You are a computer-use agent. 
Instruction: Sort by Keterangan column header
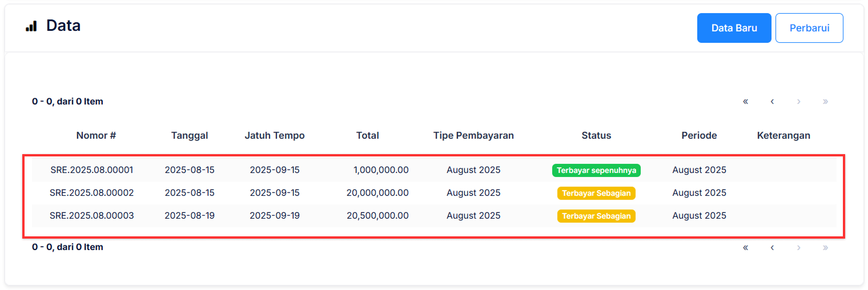[x=783, y=135]
